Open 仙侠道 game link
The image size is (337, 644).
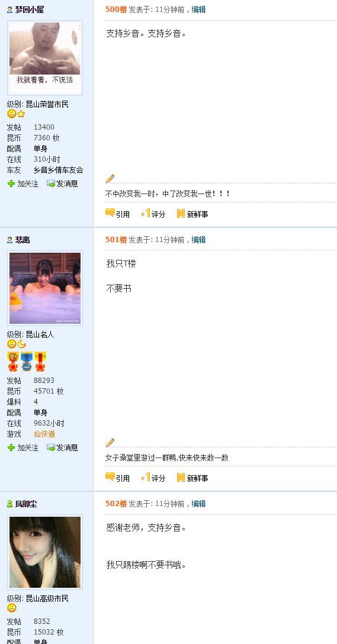coord(44,434)
